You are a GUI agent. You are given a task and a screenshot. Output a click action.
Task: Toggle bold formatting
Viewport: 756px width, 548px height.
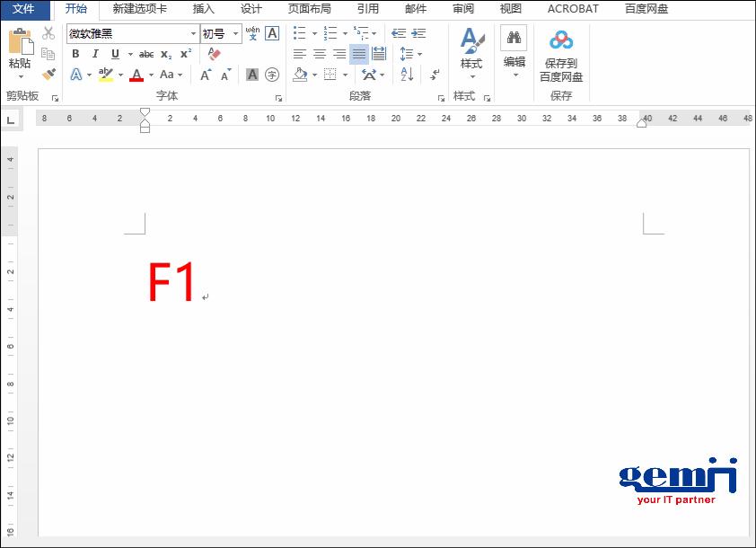[x=75, y=54]
